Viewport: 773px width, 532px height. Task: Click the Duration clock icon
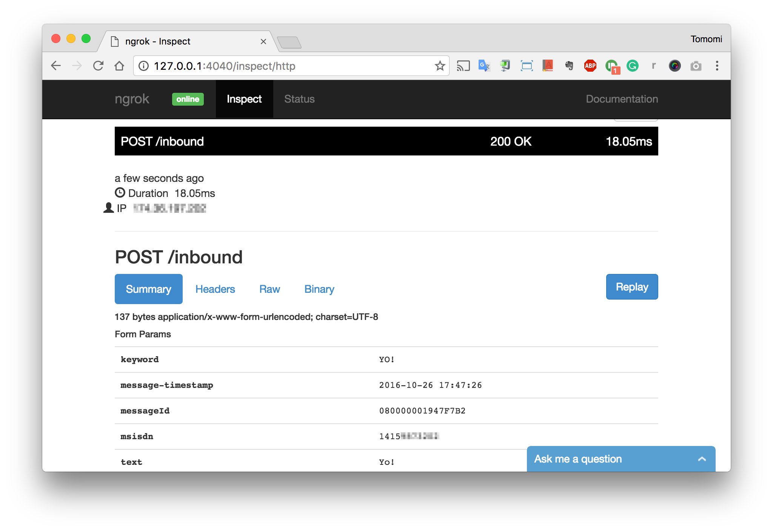(x=120, y=192)
